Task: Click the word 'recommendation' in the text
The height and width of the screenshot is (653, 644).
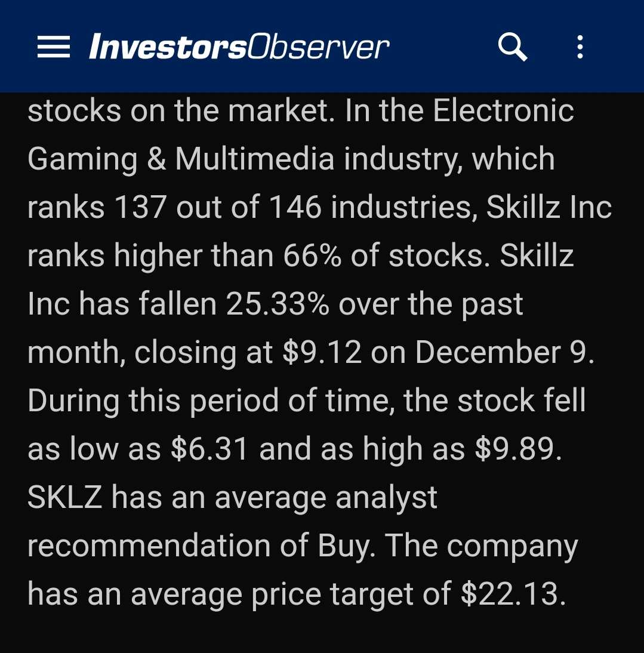Action: [149, 545]
